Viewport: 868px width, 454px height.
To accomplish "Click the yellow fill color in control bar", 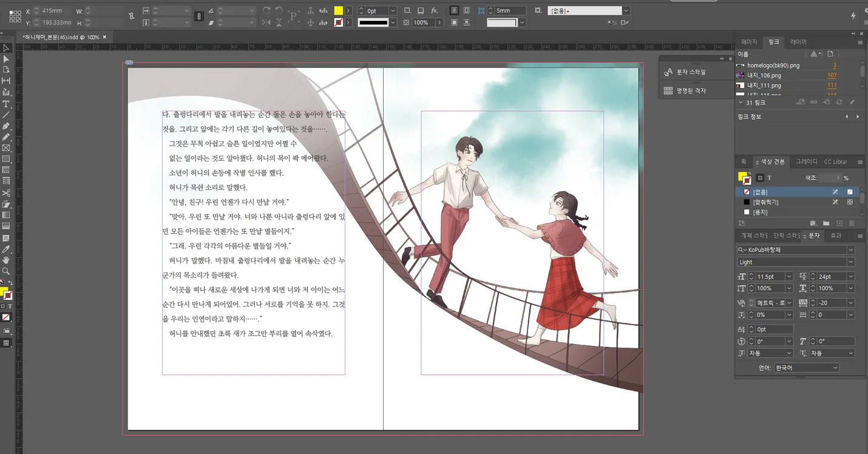I will click(338, 11).
